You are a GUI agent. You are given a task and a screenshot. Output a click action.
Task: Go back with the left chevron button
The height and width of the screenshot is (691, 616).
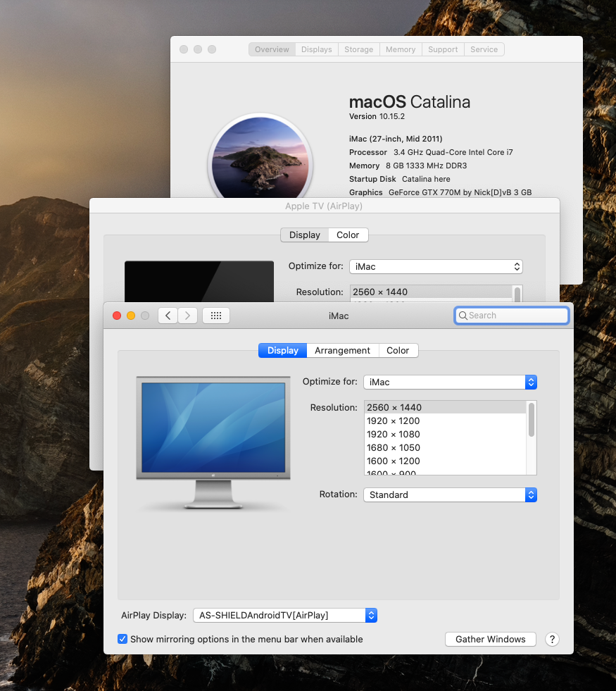point(168,316)
